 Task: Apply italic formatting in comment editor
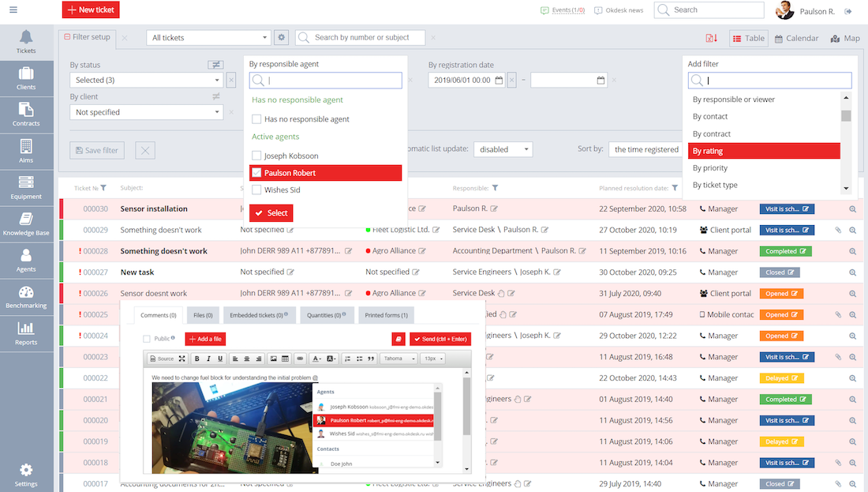(208, 359)
